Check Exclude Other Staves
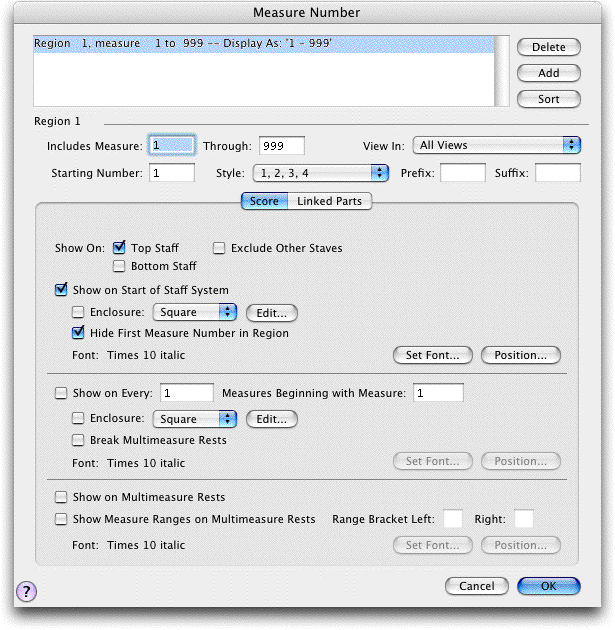Image resolution: width=615 pixels, height=630 pixels. coord(219,248)
